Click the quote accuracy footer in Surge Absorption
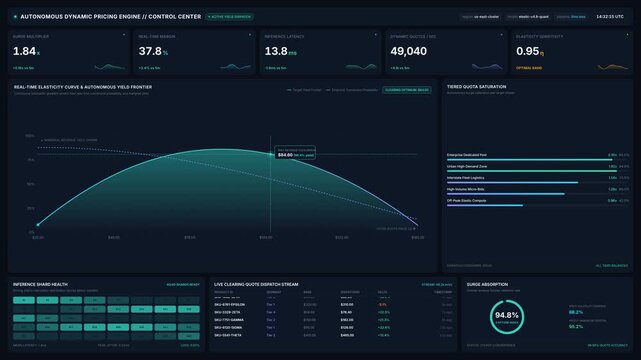 coord(607,345)
